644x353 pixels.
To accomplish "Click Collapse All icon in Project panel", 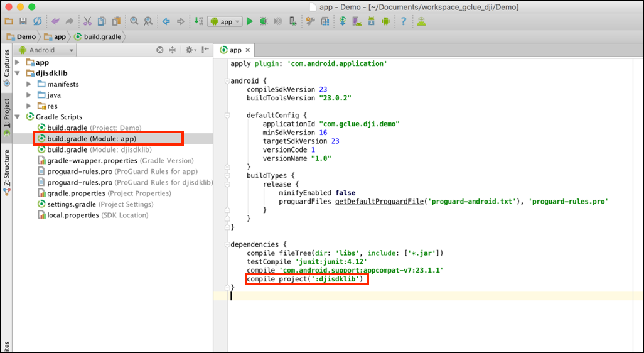I will tap(172, 50).
